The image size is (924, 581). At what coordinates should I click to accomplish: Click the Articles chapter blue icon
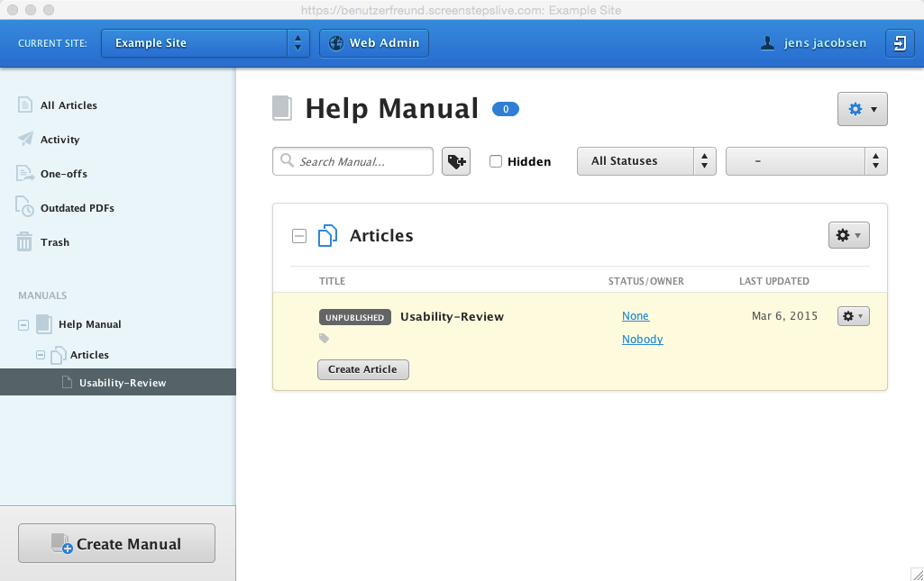(x=327, y=235)
